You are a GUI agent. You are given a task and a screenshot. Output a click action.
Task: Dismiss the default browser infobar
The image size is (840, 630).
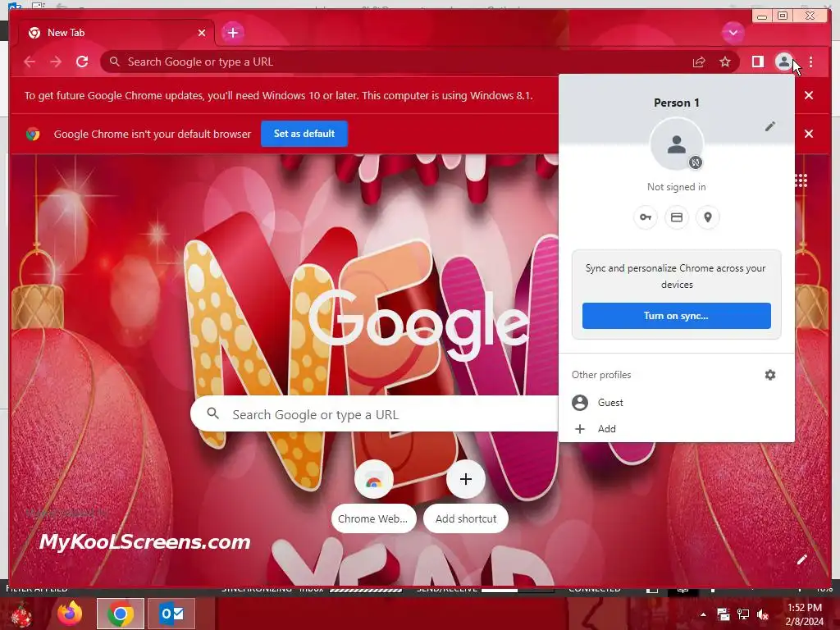click(809, 134)
